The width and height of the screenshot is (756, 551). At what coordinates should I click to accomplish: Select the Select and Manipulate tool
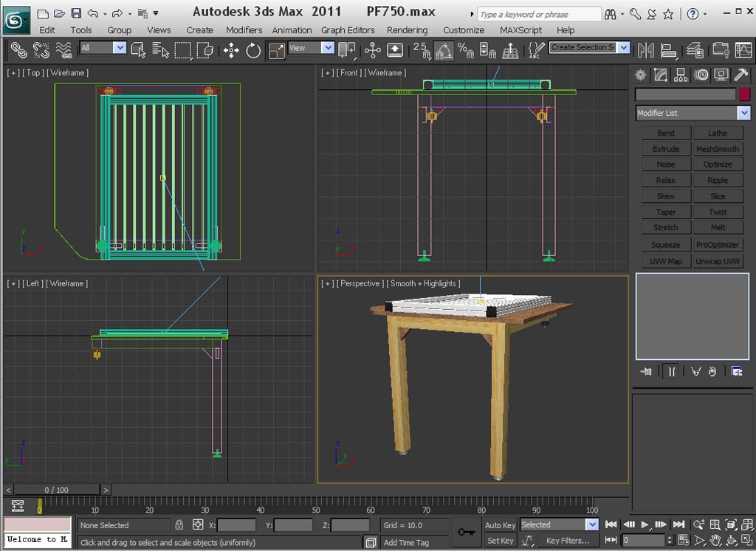tap(373, 49)
